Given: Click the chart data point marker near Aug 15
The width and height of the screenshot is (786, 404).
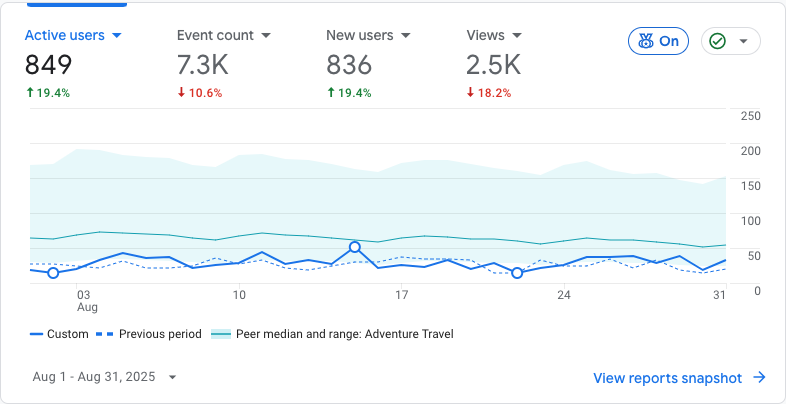Looking at the screenshot, I should point(355,247).
